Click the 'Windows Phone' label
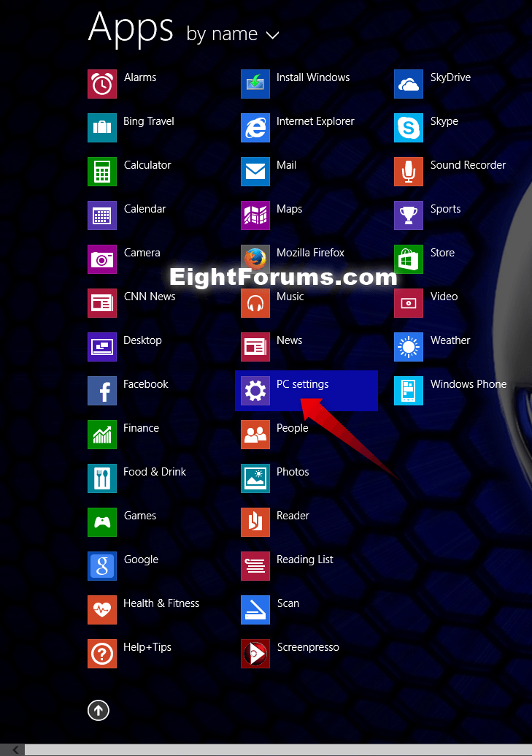 pyautogui.click(x=469, y=384)
